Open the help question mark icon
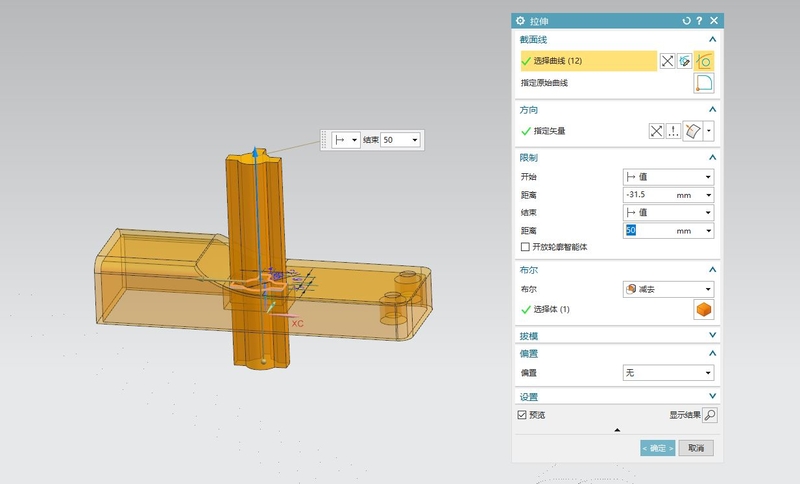The width and height of the screenshot is (800, 484). click(699, 21)
